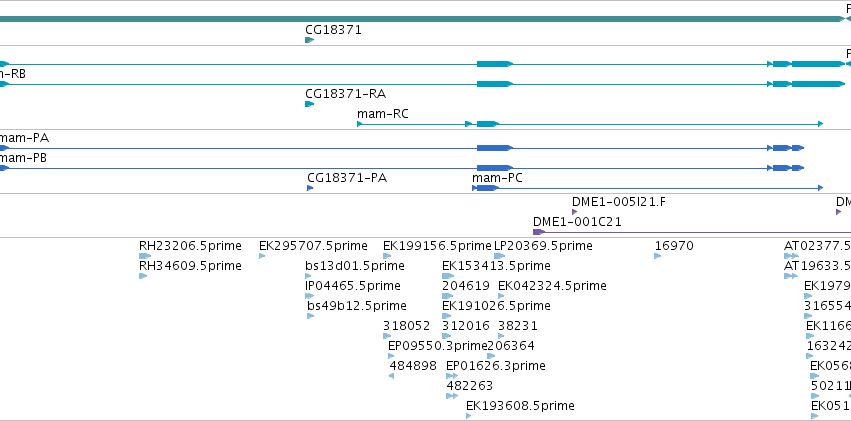Select the bs13d01.5prime EST label
The height and width of the screenshot is (421, 851).
point(355,266)
